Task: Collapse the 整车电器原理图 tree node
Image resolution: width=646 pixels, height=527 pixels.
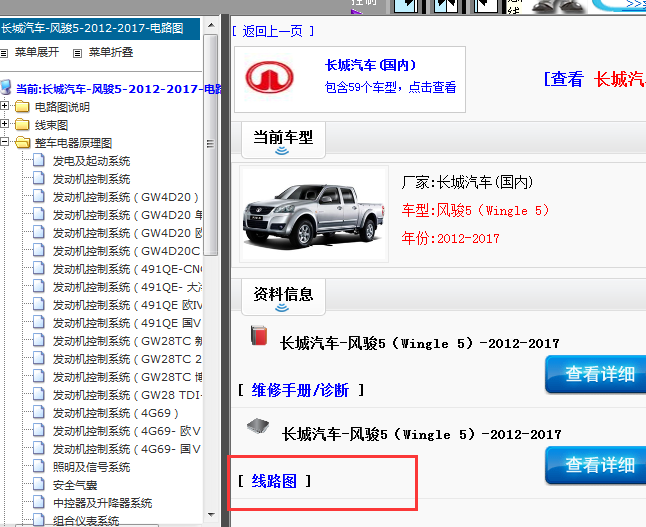Action: click(4, 142)
